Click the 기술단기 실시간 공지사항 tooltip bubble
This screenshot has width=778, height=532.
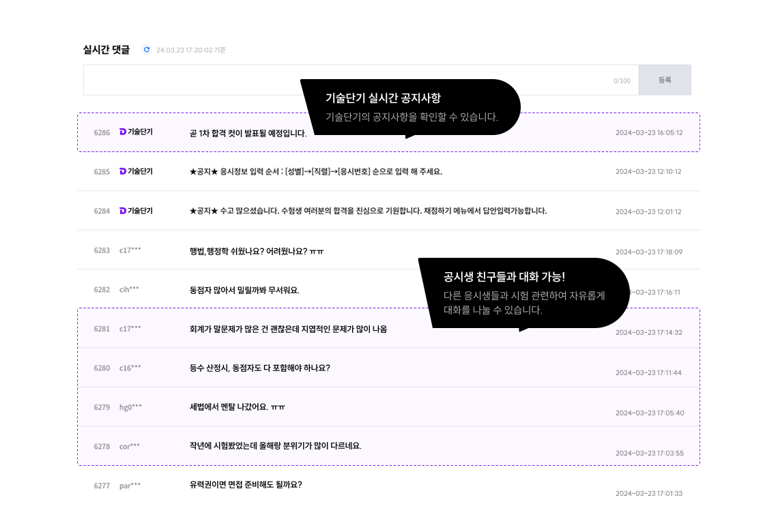click(409, 106)
